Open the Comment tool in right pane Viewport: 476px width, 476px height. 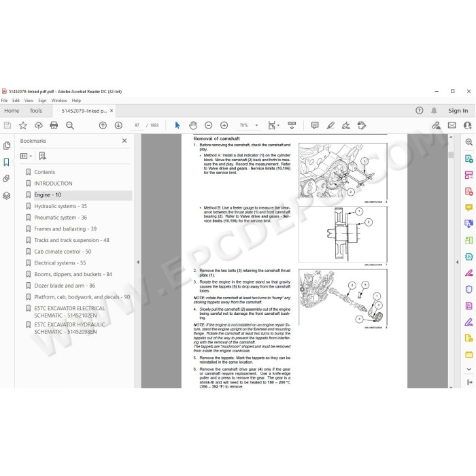pyautogui.click(x=469, y=207)
